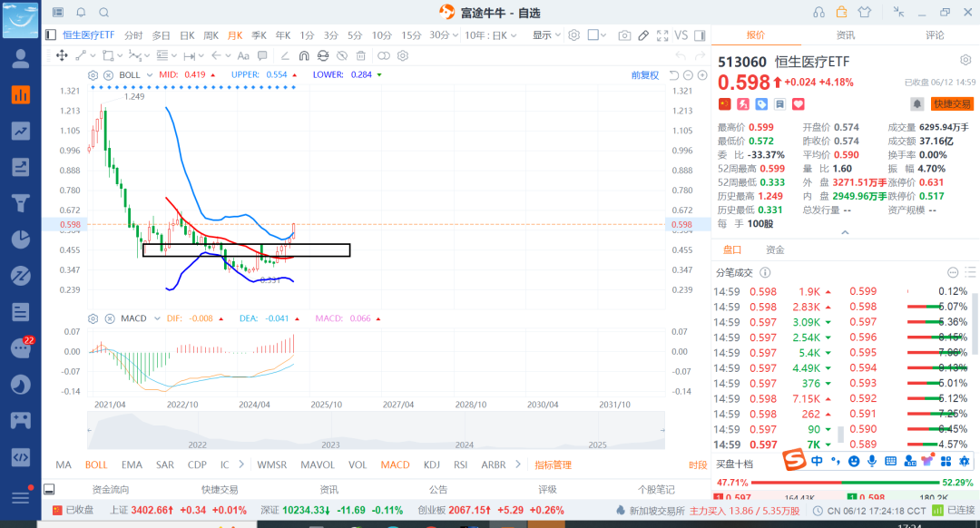980x528 pixels.
Task: Open the market trend line sidebar icon
Action: point(21,131)
